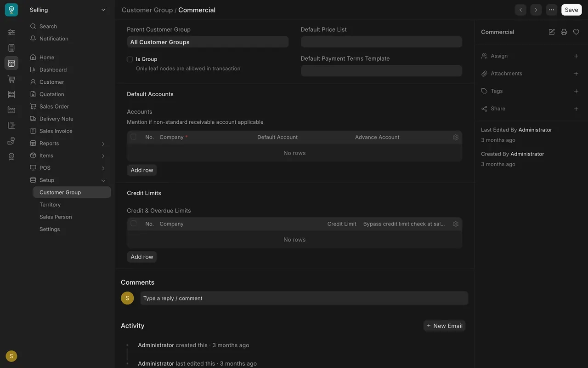Add row to Accounts table

tap(142, 170)
